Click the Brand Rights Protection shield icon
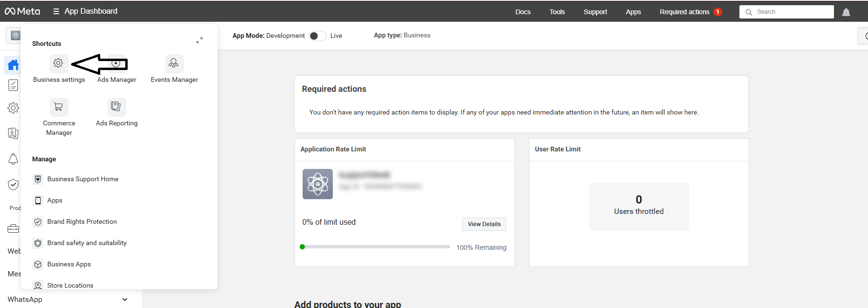Image resolution: width=868 pixels, height=308 pixels. pyautogui.click(x=38, y=222)
